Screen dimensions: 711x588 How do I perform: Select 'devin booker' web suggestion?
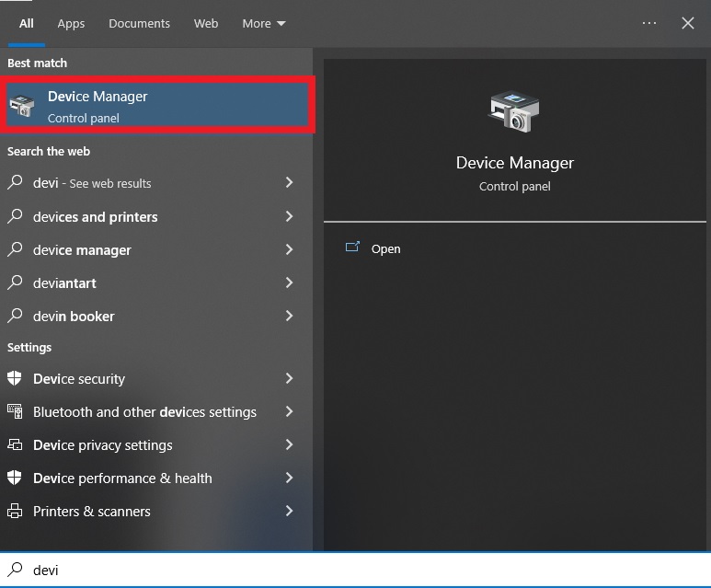click(156, 316)
